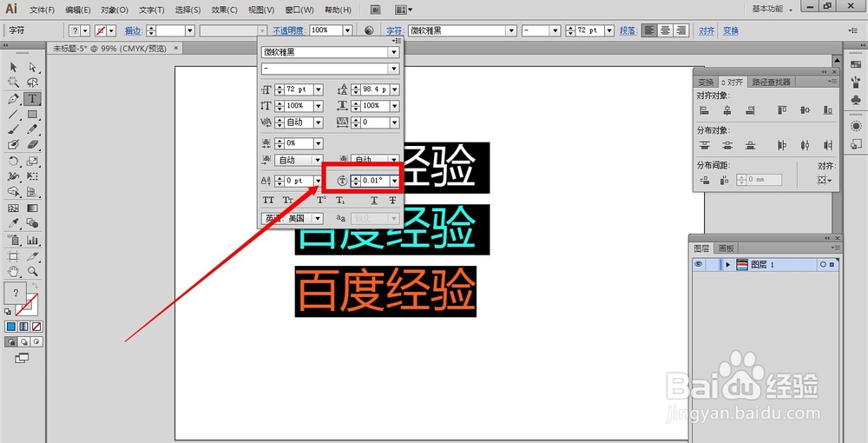Open language 英语: 美国 dropdown
Screen dimensions: 868x443
319,218
